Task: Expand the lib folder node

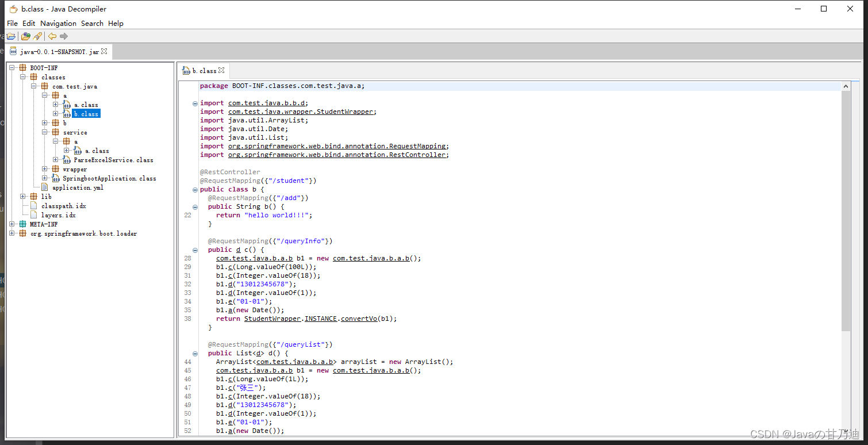Action: pos(22,197)
